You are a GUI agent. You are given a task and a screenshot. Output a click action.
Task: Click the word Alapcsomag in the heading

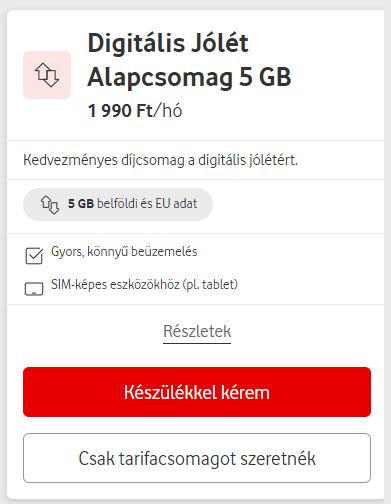(x=160, y=77)
